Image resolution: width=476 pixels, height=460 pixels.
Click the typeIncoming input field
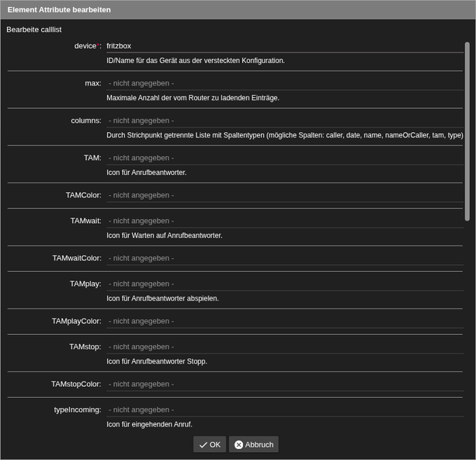tap(285, 409)
